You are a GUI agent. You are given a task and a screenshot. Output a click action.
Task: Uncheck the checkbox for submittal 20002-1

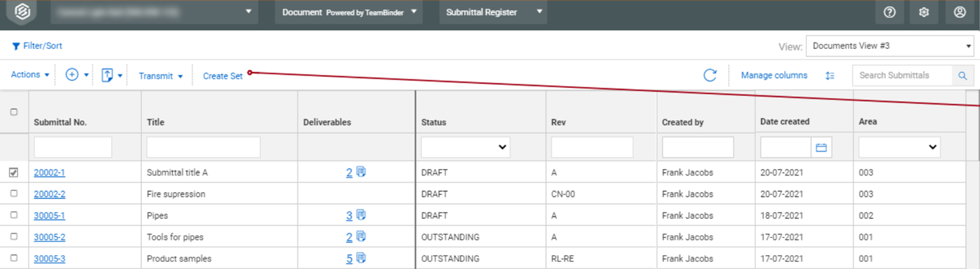pyautogui.click(x=14, y=172)
